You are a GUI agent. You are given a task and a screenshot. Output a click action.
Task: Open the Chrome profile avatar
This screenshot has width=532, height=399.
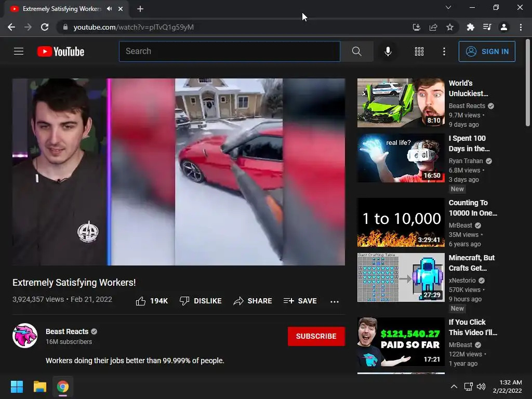point(504,27)
